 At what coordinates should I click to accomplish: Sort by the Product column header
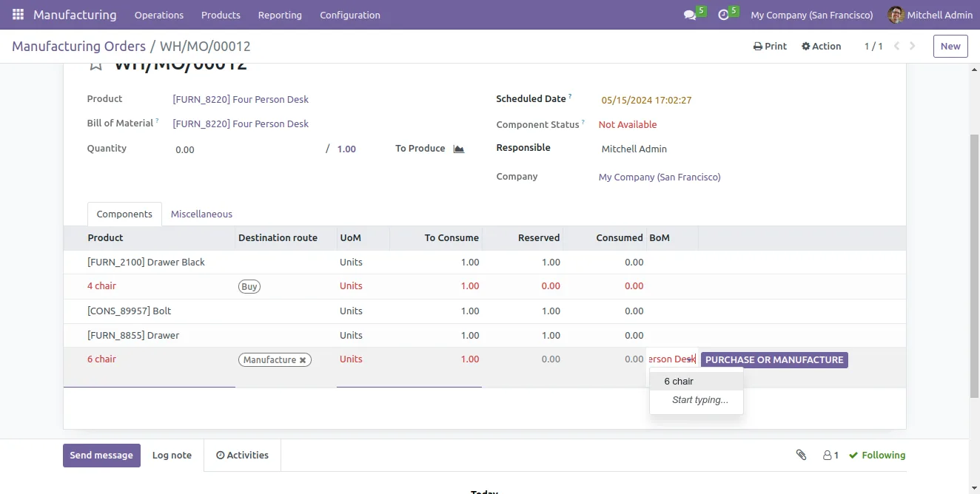pyautogui.click(x=149, y=237)
